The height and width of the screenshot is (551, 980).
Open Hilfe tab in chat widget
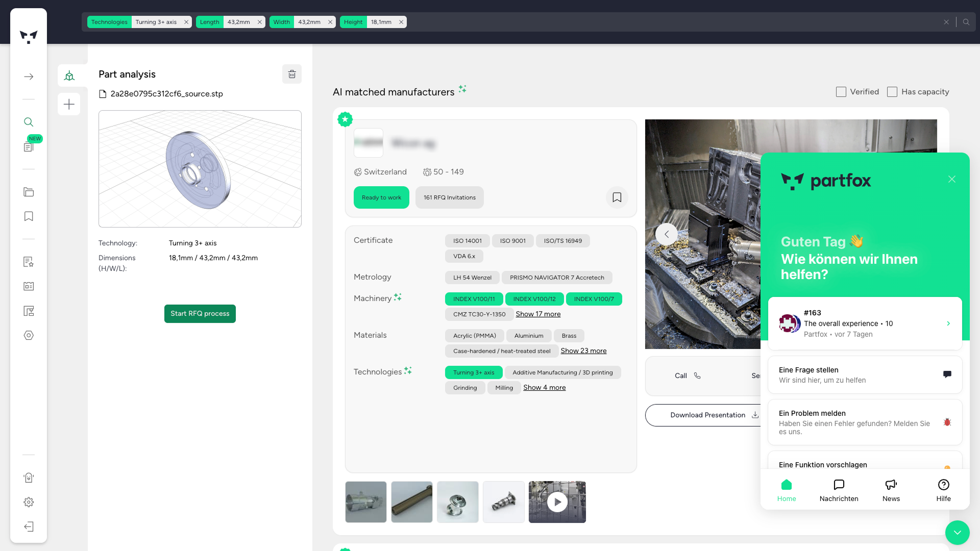coord(943,490)
